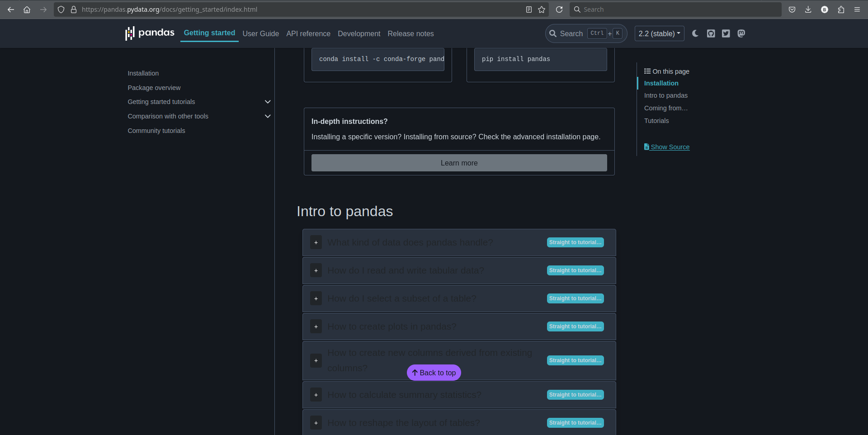
Task: Click the On this page list icon
Action: coord(647,71)
